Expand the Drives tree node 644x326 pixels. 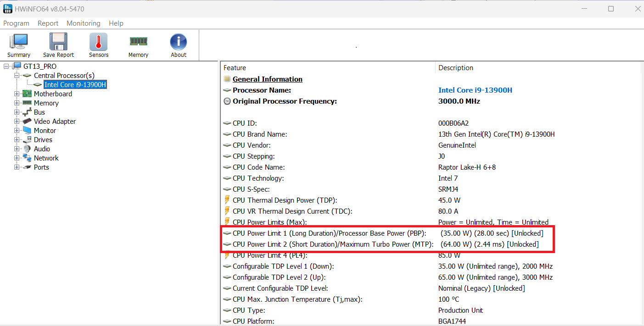tap(17, 139)
